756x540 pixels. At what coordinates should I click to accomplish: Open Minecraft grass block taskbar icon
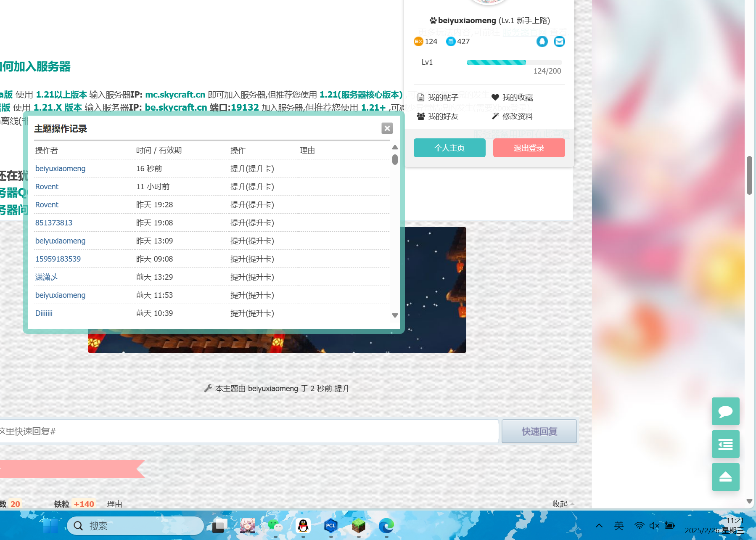tap(359, 526)
